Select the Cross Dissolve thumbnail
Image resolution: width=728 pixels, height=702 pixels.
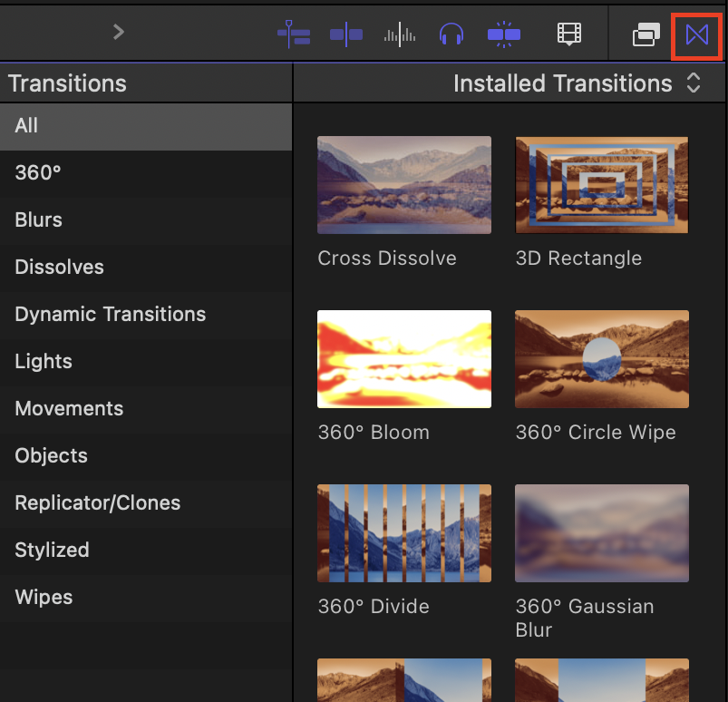pos(404,185)
